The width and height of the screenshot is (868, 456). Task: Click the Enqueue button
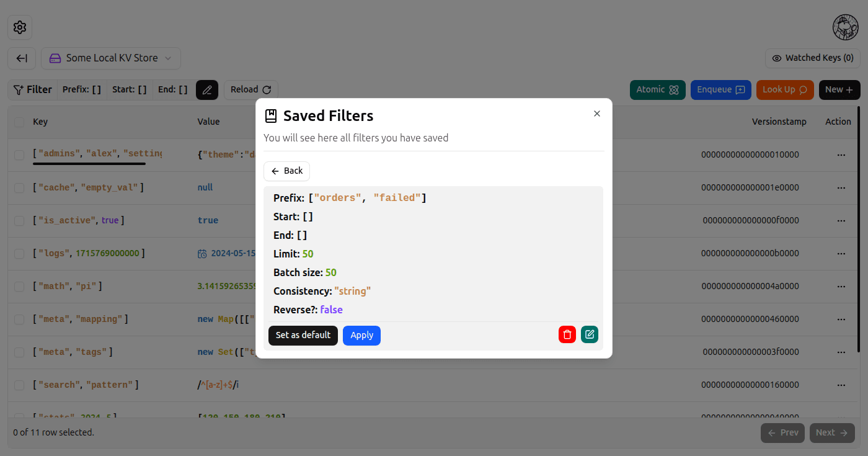click(721, 90)
